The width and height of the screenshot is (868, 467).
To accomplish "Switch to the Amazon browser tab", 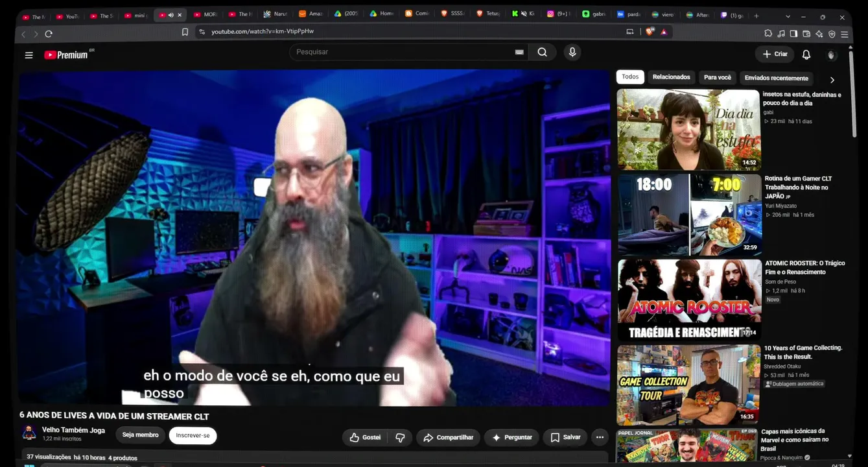I will click(x=311, y=15).
